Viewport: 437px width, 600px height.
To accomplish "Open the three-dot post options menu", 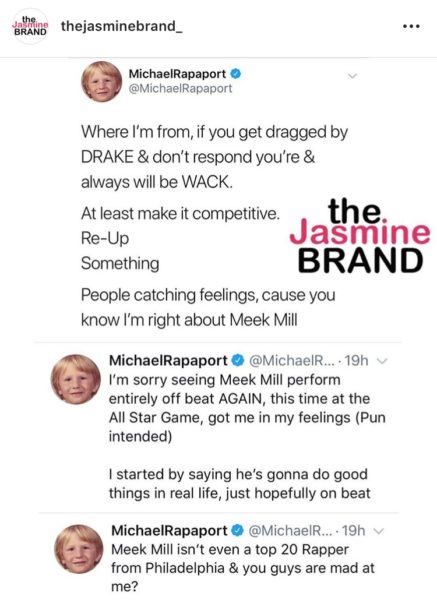I will tap(412, 26).
